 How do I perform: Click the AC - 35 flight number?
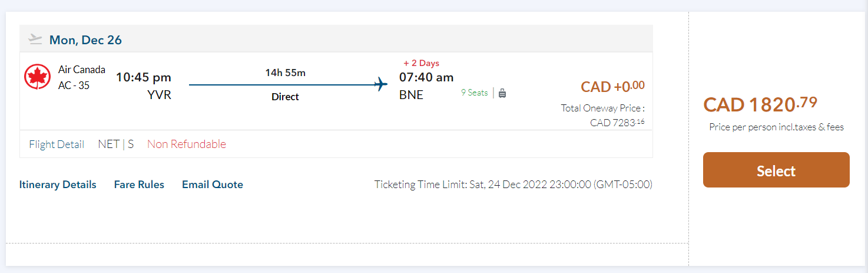pos(74,85)
